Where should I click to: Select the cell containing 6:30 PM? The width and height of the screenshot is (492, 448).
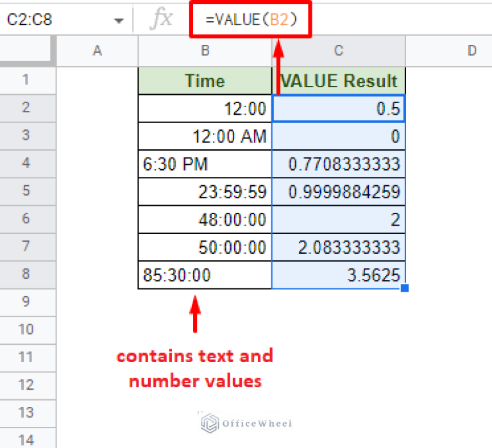click(x=205, y=164)
